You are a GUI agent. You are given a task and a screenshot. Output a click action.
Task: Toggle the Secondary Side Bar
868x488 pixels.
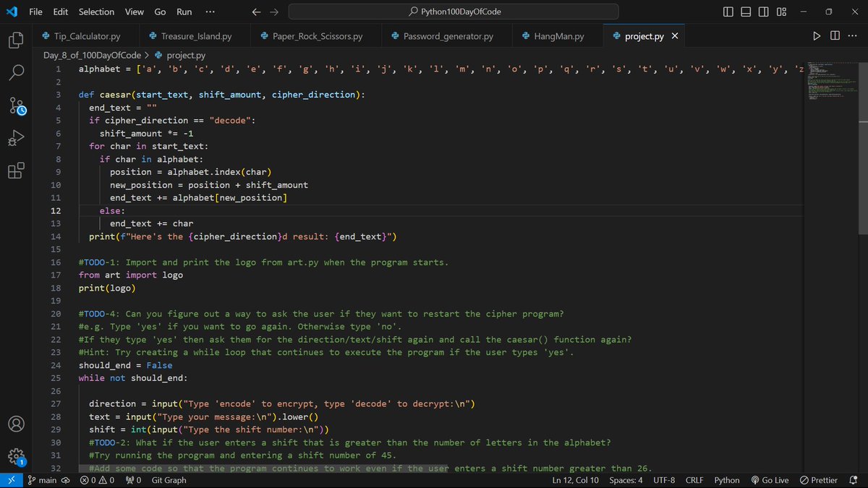coord(764,12)
